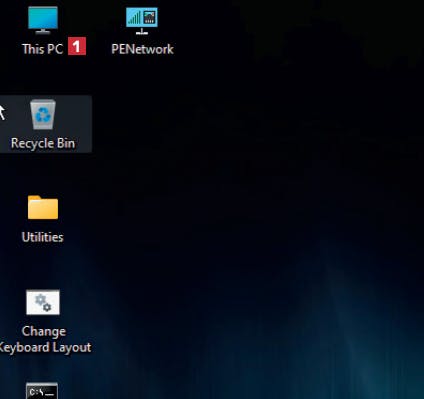424x399 pixels.
Task: Click the "This PC" label text
Action: [x=42, y=49]
